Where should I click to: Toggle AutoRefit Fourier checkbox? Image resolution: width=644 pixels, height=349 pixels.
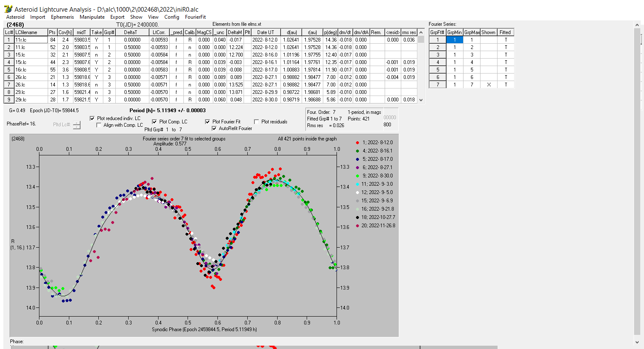tap(214, 128)
